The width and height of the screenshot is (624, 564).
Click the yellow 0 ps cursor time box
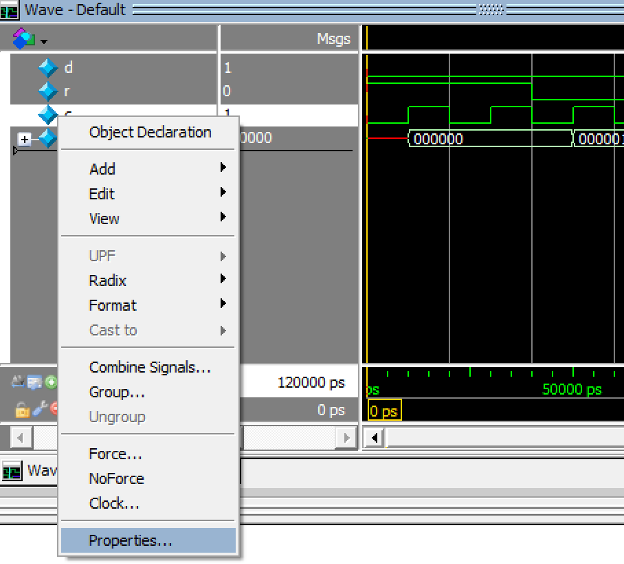383,411
